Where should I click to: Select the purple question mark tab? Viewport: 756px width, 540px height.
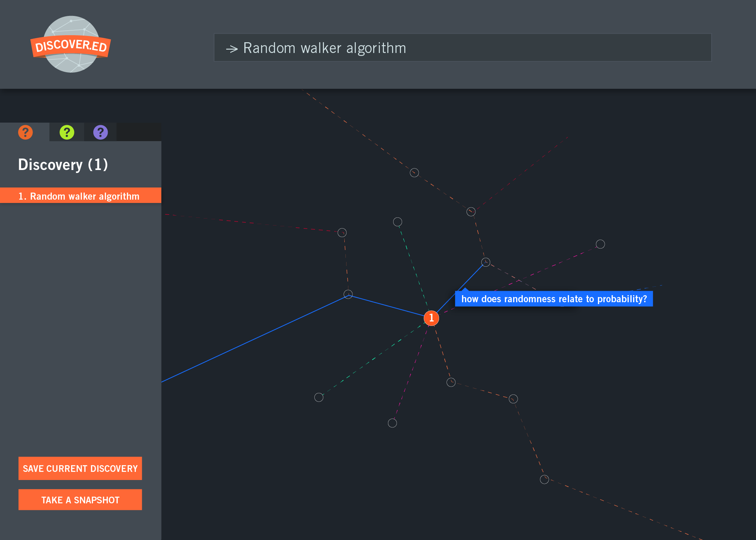[100, 132]
